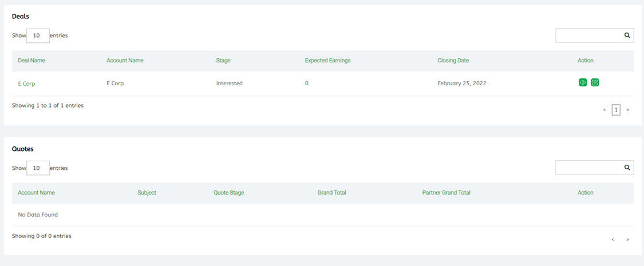This screenshot has width=644, height=266.
Task: Click the search magnifier icon in Quotes
Action: (627, 168)
